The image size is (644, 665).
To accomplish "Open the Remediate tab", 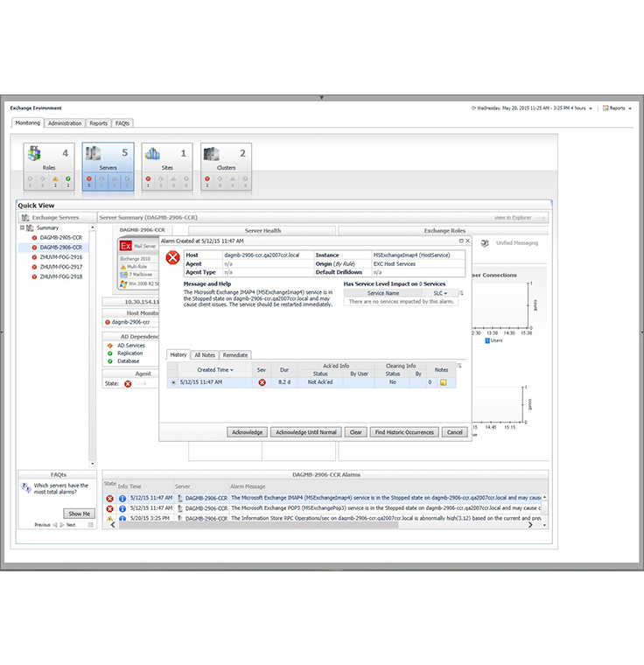I will 235,355.
